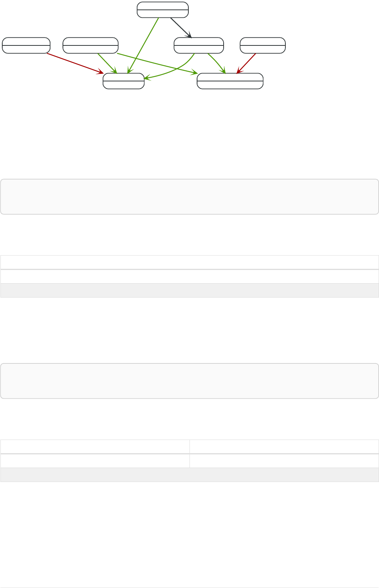Click the left header cell of the two-column table
This screenshot has height=588, width=379.
95,446
